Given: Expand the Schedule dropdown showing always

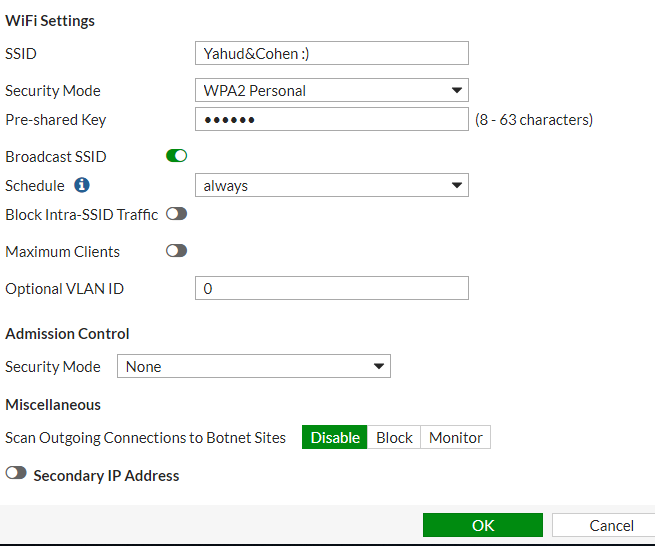Looking at the screenshot, I should point(331,186).
